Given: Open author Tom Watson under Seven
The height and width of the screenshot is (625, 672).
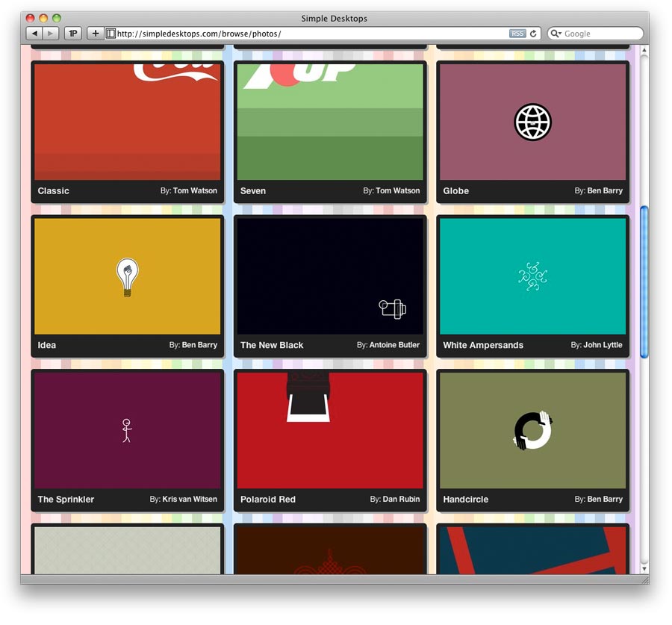Looking at the screenshot, I should (x=398, y=190).
